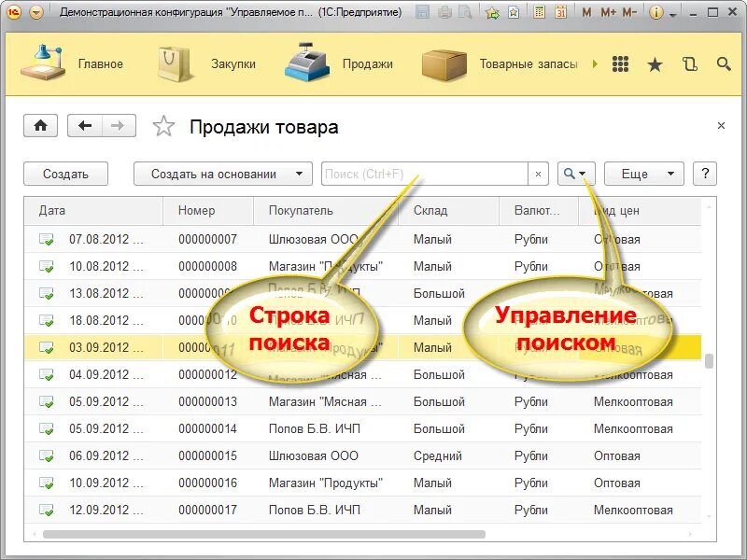747x560 pixels.
Task: Open history scroll icon in section panel
Action: (690, 63)
